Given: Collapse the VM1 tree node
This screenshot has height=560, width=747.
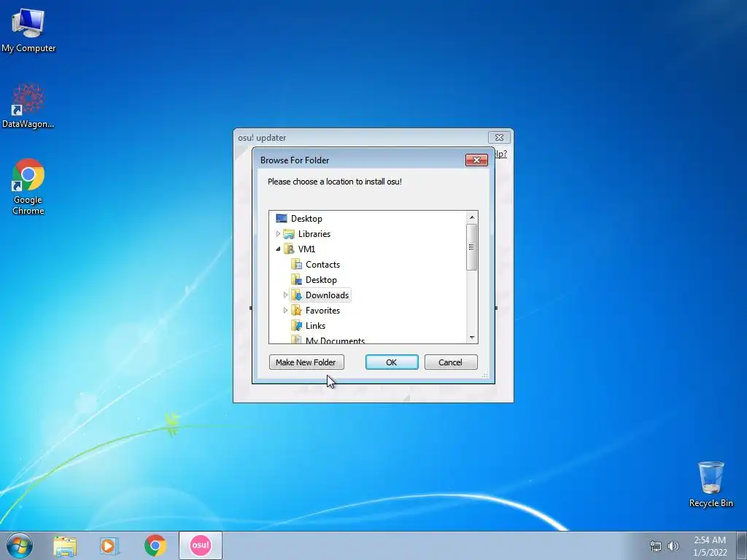Looking at the screenshot, I should 278,249.
